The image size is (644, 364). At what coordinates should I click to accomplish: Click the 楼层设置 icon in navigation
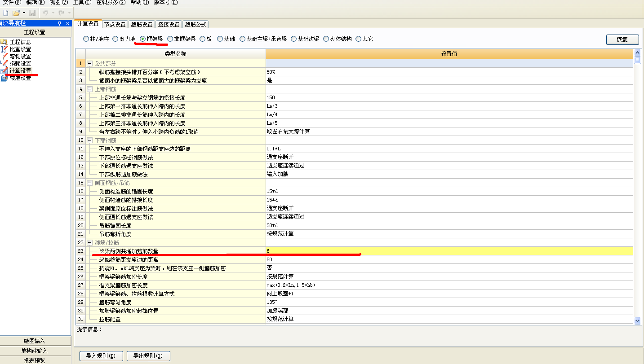click(4, 78)
